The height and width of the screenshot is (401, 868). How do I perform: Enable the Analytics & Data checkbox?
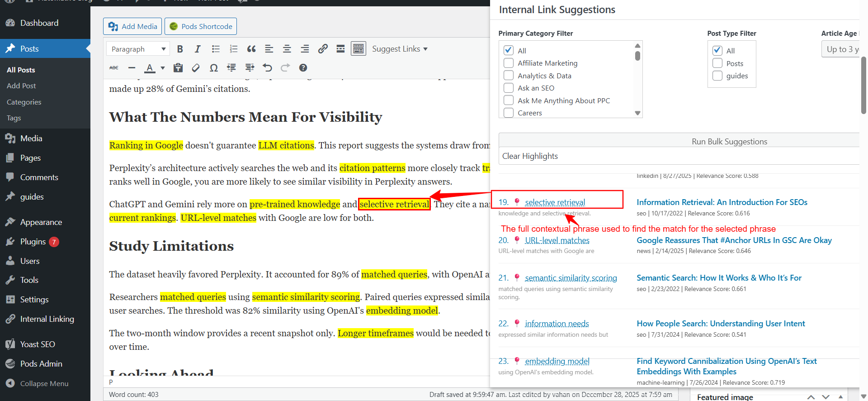click(x=509, y=76)
